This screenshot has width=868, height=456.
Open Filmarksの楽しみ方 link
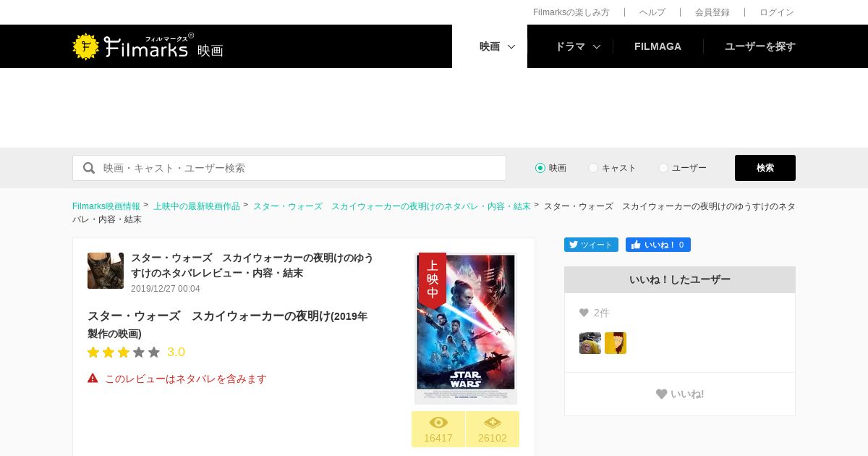[571, 12]
